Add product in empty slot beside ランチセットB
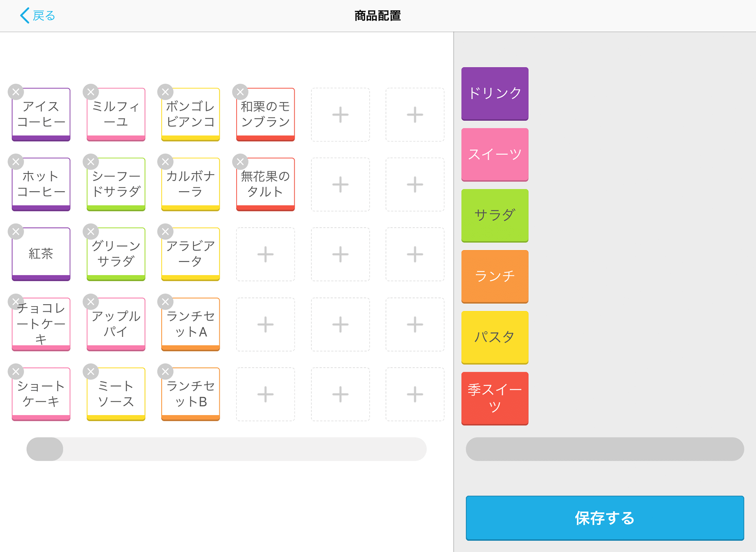Image resolution: width=756 pixels, height=552 pixels. pyautogui.click(x=265, y=394)
